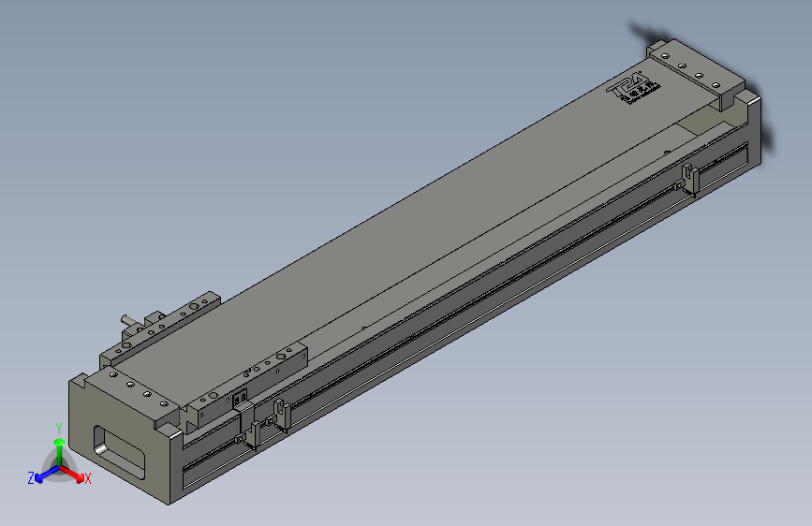
Task: Select the oblong slot opening in the near end plate
Action: coord(119,452)
